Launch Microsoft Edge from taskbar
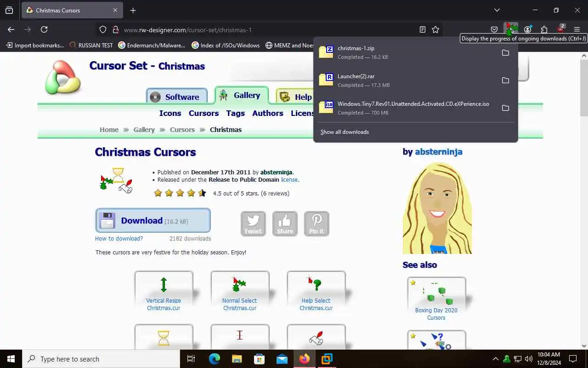The image size is (588, 368). (x=214, y=359)
